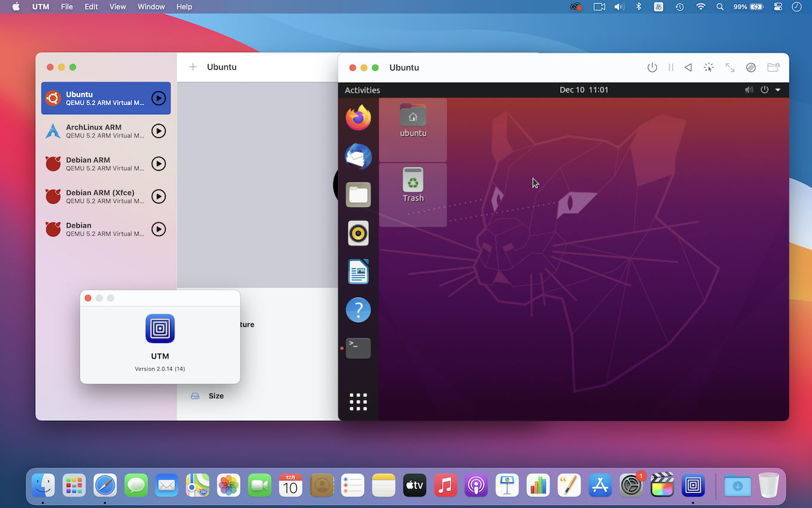This screenshot has height=508, width=812.
Task: Click the power icon in Ubuntu top bar
Action: click(764, 90)
